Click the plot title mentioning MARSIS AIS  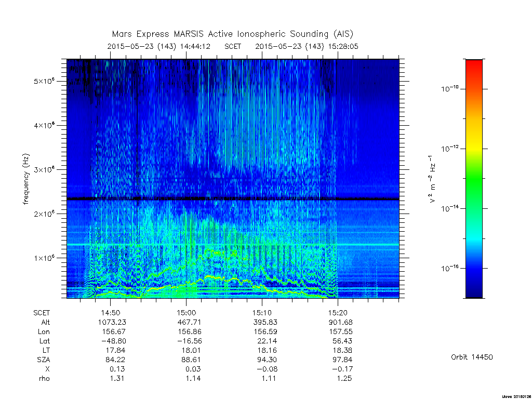pos(232,34)
